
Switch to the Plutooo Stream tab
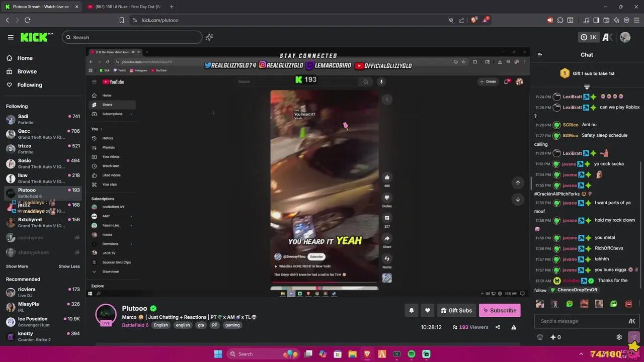point(42,7)
